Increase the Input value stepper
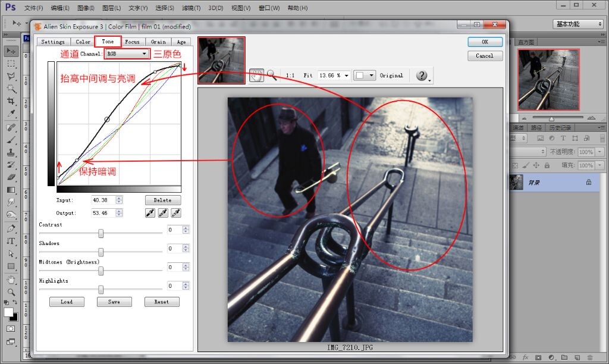This screenshot has height=364, width=609. pos(119,198)
